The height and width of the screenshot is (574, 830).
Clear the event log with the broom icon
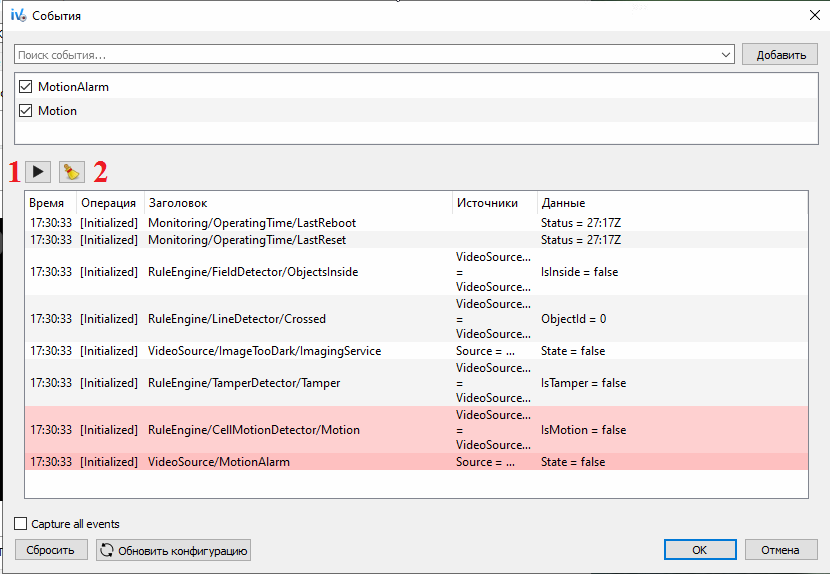click(x=71, y=172)
